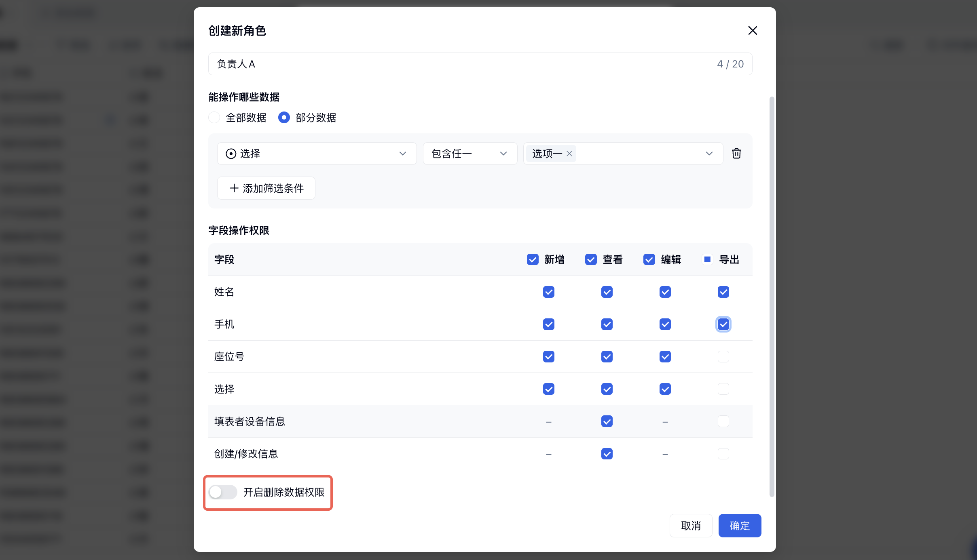977x560 pixels.
Task: Uncheck 查看 for the 选择 row
Action: coord(607,389)
